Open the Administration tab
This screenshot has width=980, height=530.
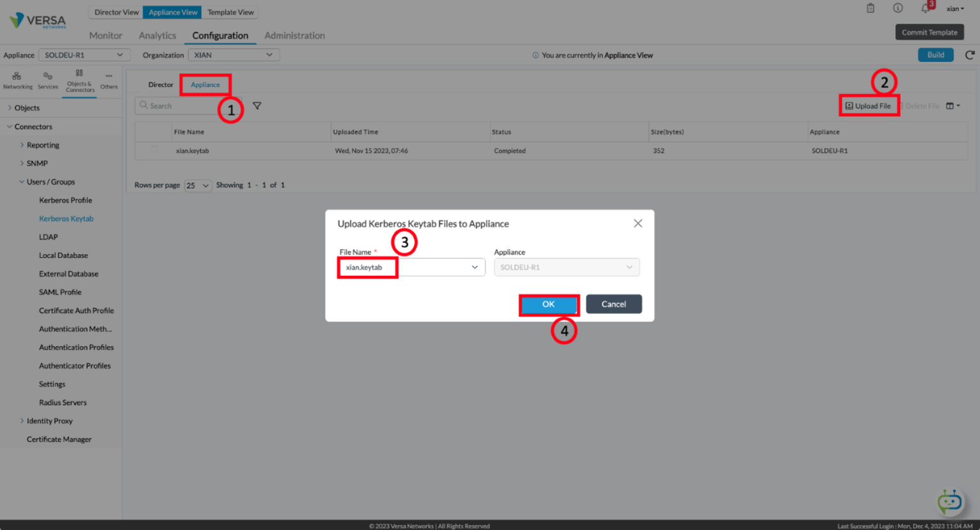(x=295, y=36)
